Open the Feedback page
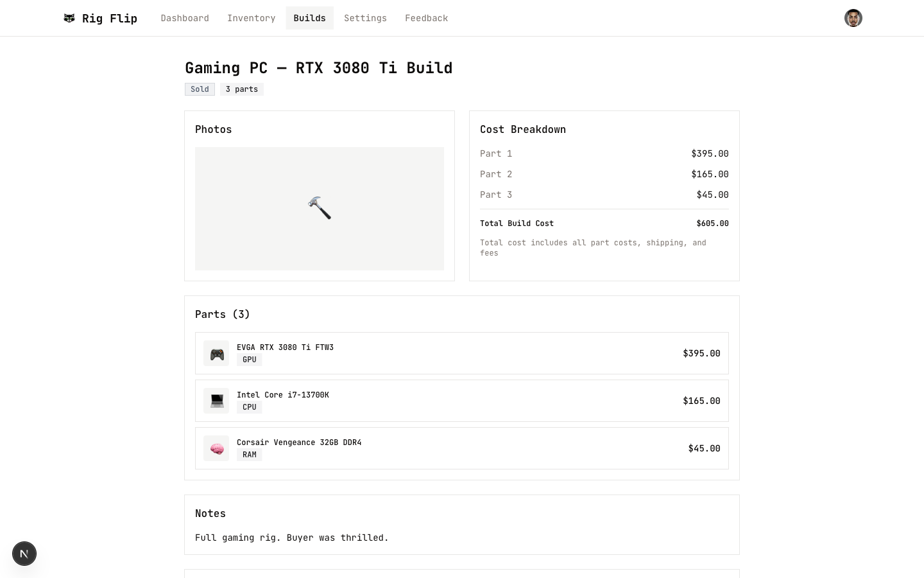The image size is (924, 578). [426, 18]
